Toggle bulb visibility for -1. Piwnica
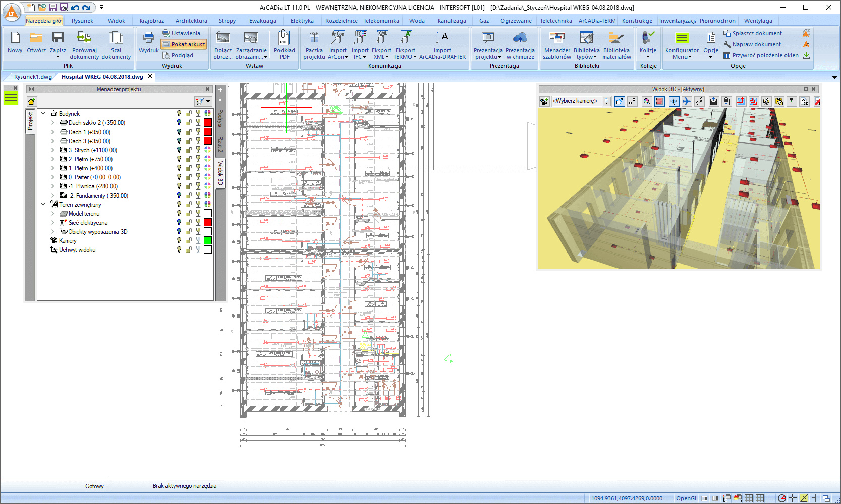 pyautogui.click(x=179, y=186)
